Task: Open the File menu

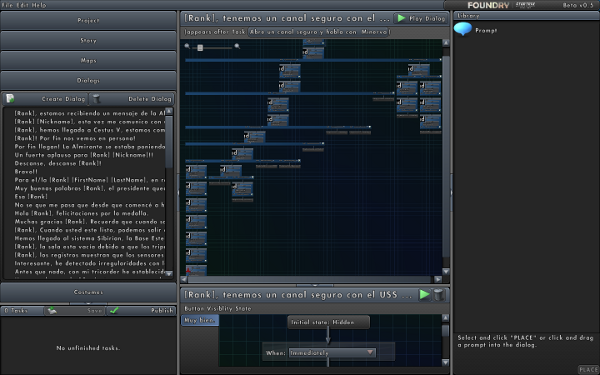Action: pos(7,5)
